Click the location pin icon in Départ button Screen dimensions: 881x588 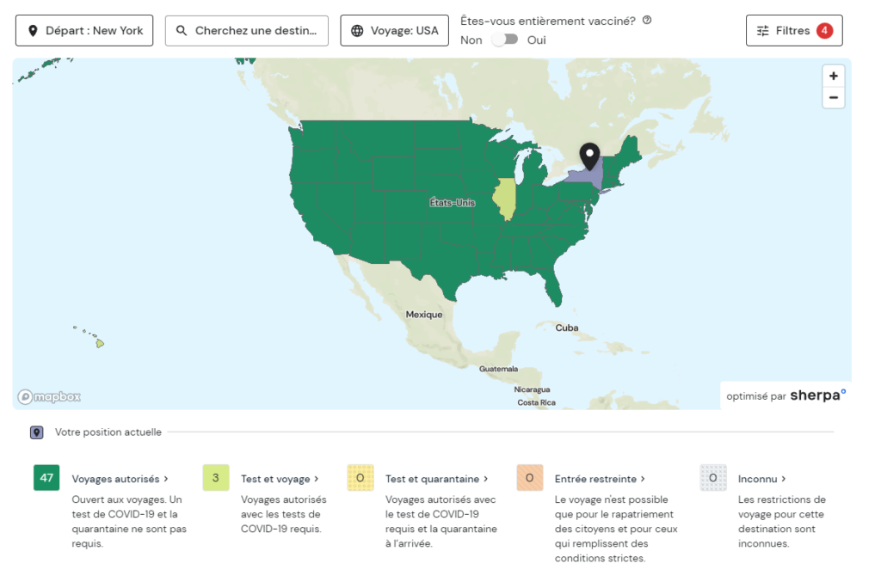34,31
